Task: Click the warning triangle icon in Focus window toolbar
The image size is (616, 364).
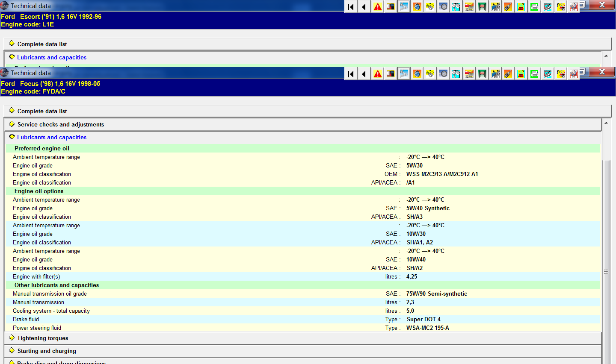Action: pyautogui.click(x=377, y=74)
